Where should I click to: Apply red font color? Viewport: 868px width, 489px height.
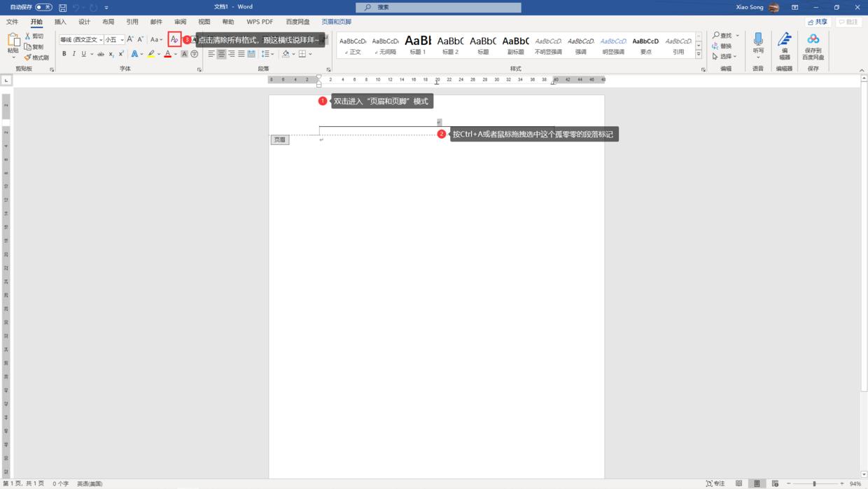coord(167,54)
